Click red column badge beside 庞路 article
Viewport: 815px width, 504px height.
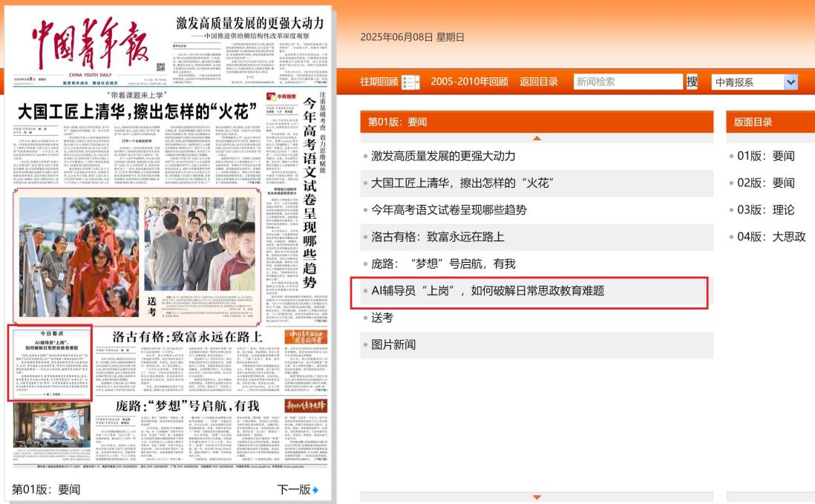pyautogui.click(x=306, y=406)
